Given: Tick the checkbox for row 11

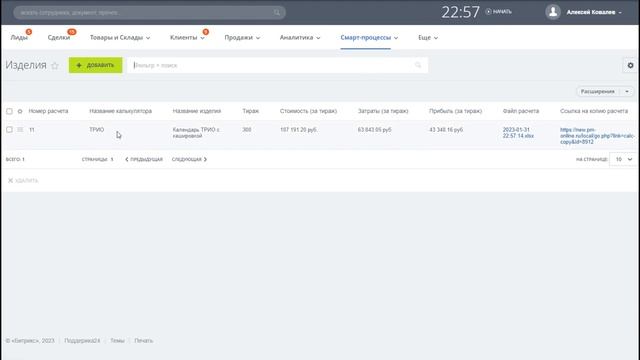Looking at the screenshot, I should point(9,130).
